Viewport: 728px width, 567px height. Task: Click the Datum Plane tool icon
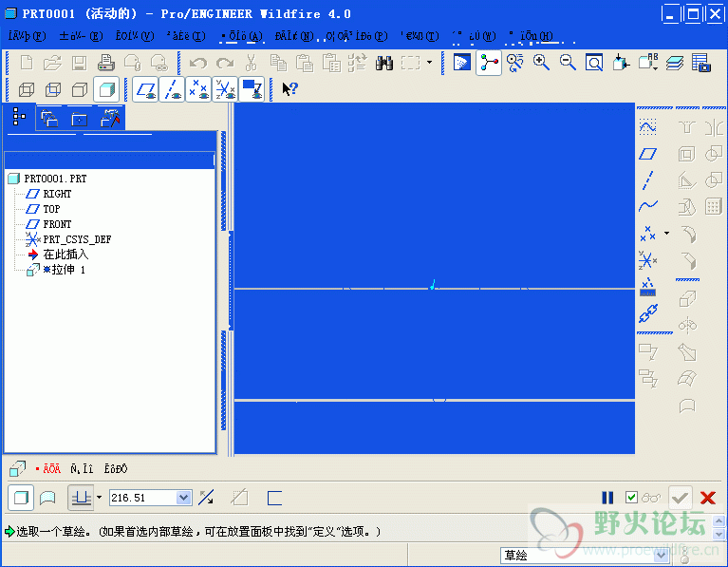[647, 153]
